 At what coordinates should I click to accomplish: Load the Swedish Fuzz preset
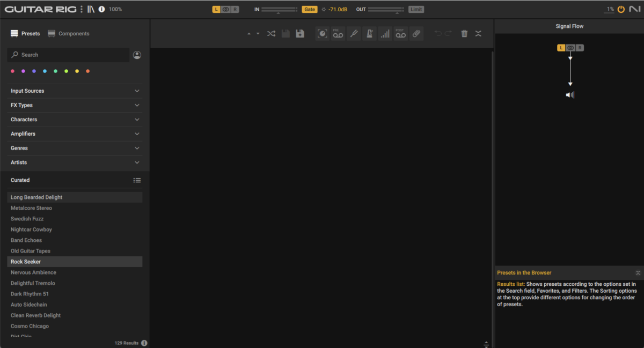point(75,219)
